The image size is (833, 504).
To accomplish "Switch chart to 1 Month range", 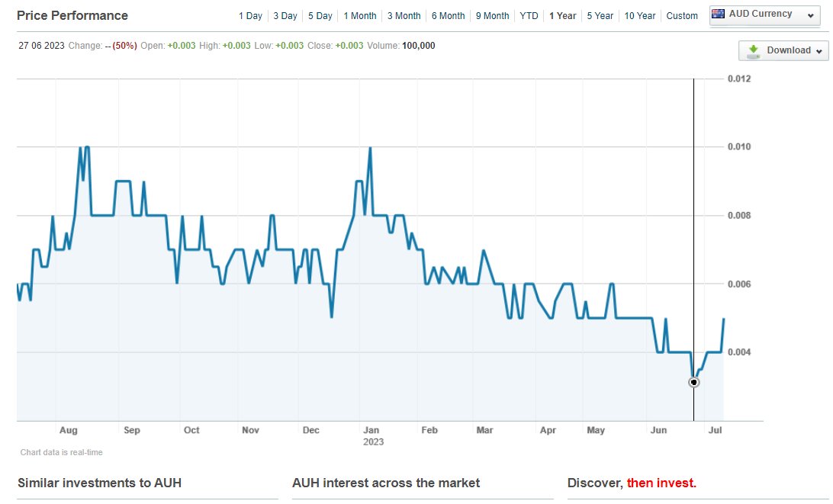I will [359, 16].
